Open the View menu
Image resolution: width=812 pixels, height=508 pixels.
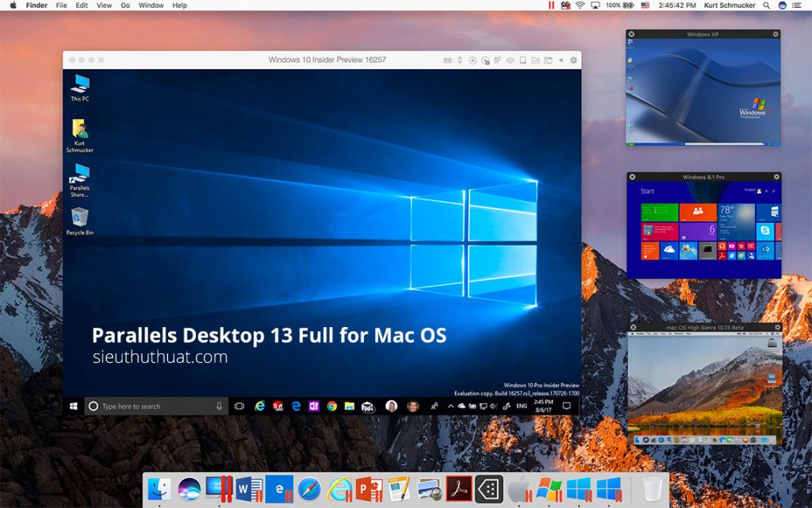pos(104,6)
